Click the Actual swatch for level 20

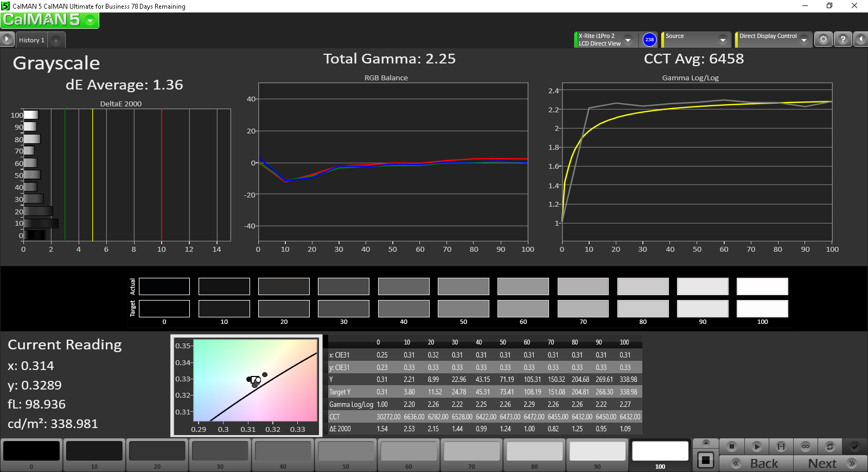tap(284, 286)
